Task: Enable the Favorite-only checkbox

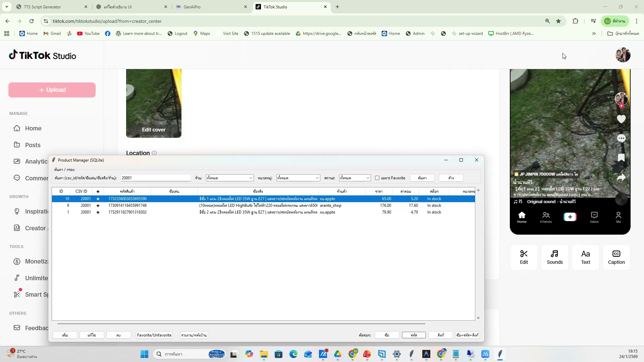Action: coord(377,178)
